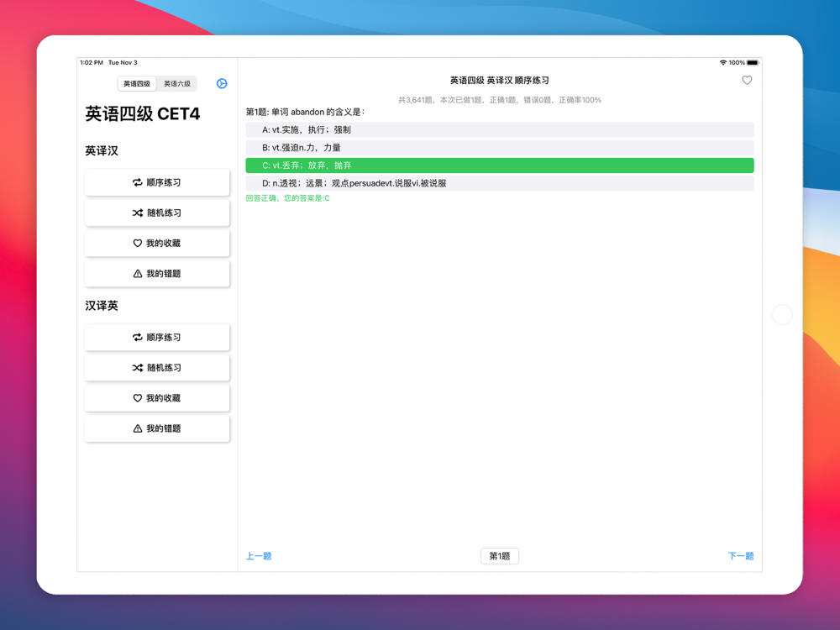The image size is (840, 630).
Task: Click the 1:02 PM time in status bar
Action: (x=92, y=63)
